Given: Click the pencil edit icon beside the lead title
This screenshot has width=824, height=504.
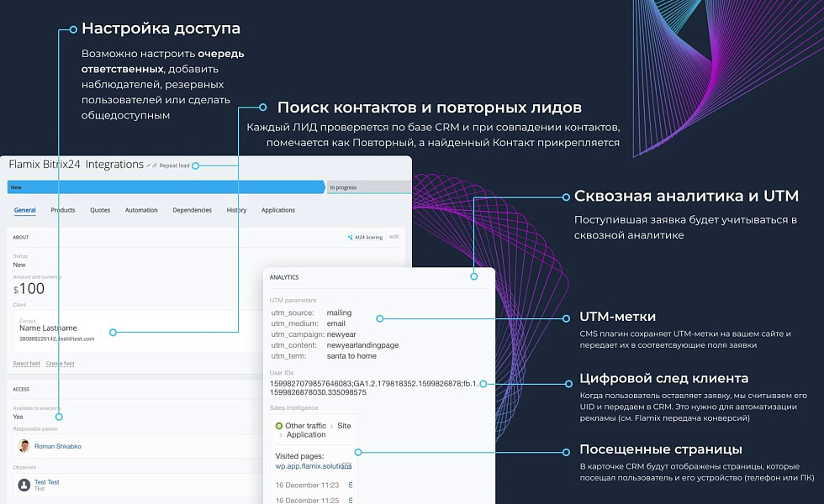Looking at the screenshot, I should (x=150, y=165).
